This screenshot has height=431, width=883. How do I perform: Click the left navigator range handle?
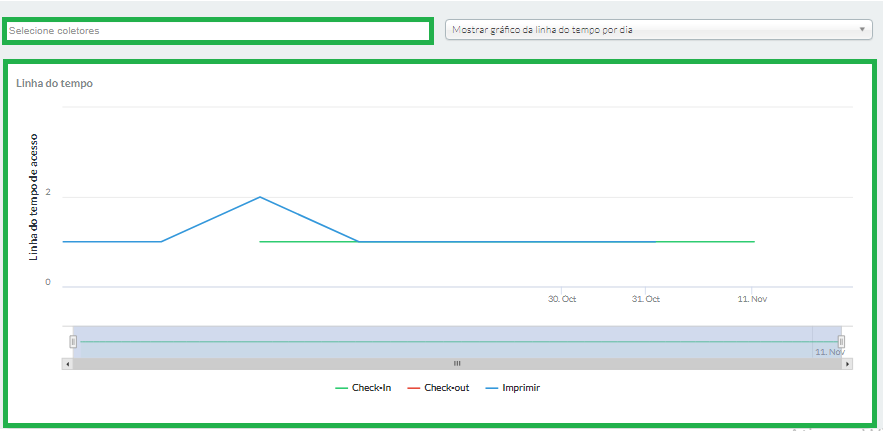pos(73,341)
